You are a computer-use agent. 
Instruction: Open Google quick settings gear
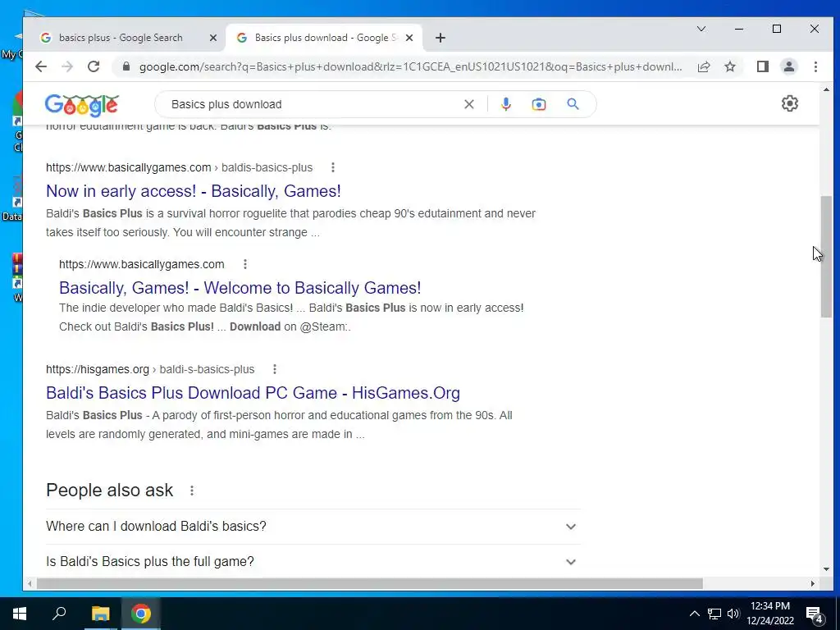[x=790, y=103]
